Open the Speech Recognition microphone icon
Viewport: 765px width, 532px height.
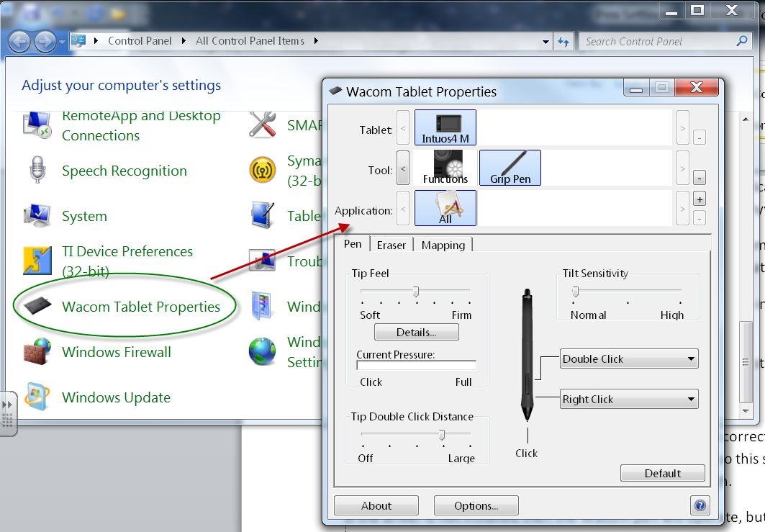point(37,170)
